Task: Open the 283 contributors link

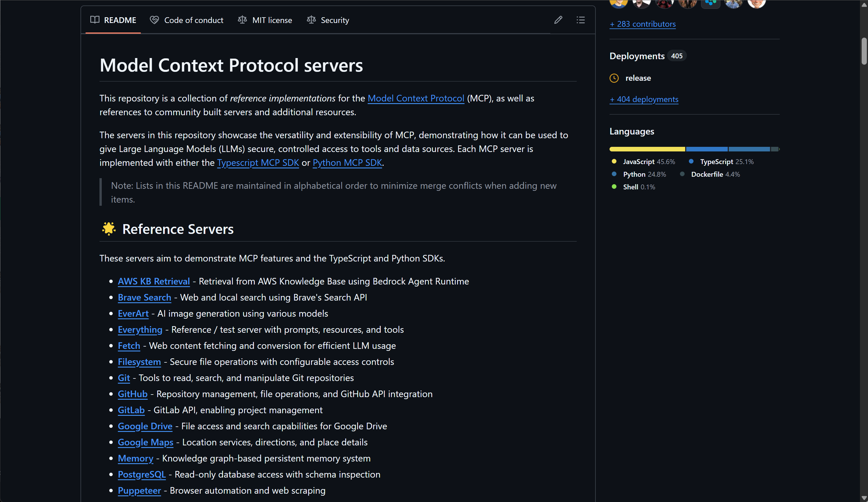Action: tap(642, 24)
